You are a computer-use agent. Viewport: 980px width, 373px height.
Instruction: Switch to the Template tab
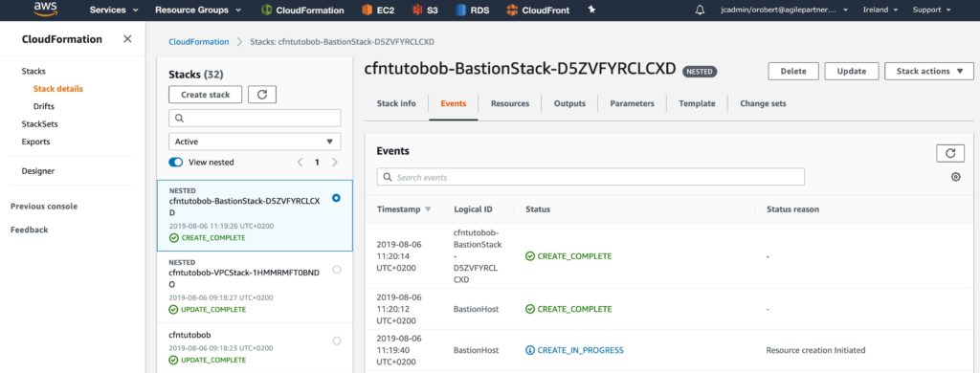click(697, 103)
